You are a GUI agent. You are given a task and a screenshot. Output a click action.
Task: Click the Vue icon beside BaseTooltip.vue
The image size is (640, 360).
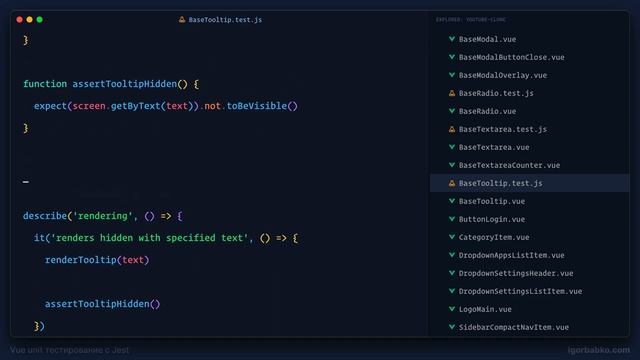point(452,201)
